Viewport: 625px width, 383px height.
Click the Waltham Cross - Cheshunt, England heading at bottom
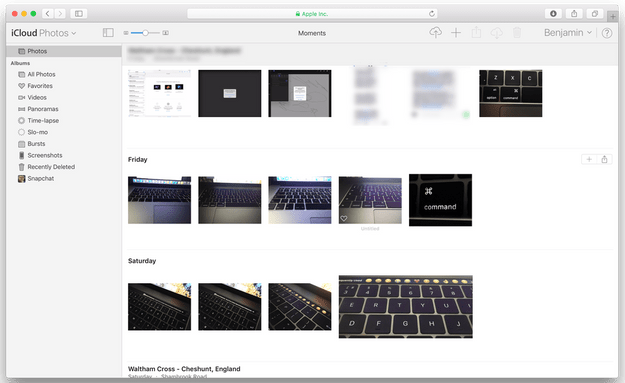184,369
